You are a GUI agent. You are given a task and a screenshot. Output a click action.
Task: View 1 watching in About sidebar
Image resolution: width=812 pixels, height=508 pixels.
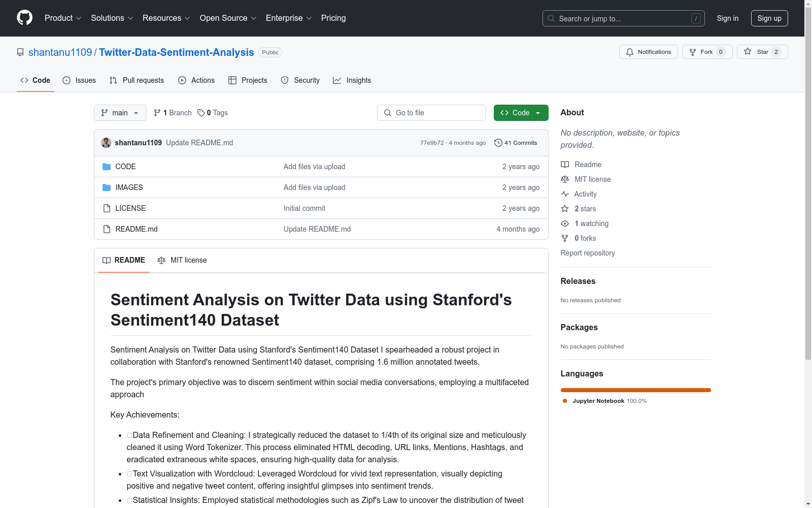tap(585, 224)
